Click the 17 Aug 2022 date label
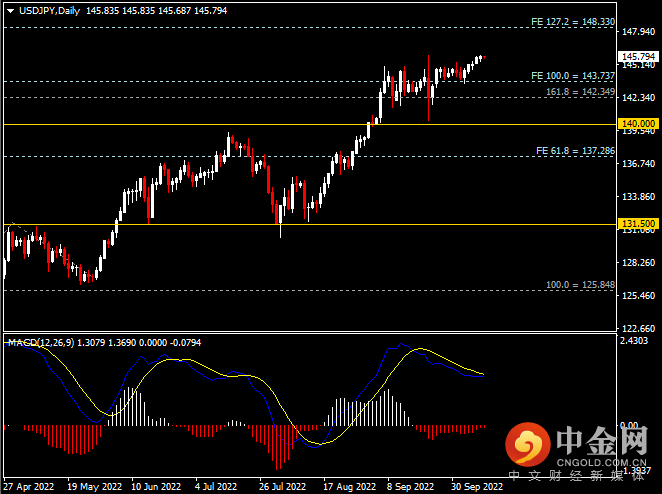 point(350,486)
